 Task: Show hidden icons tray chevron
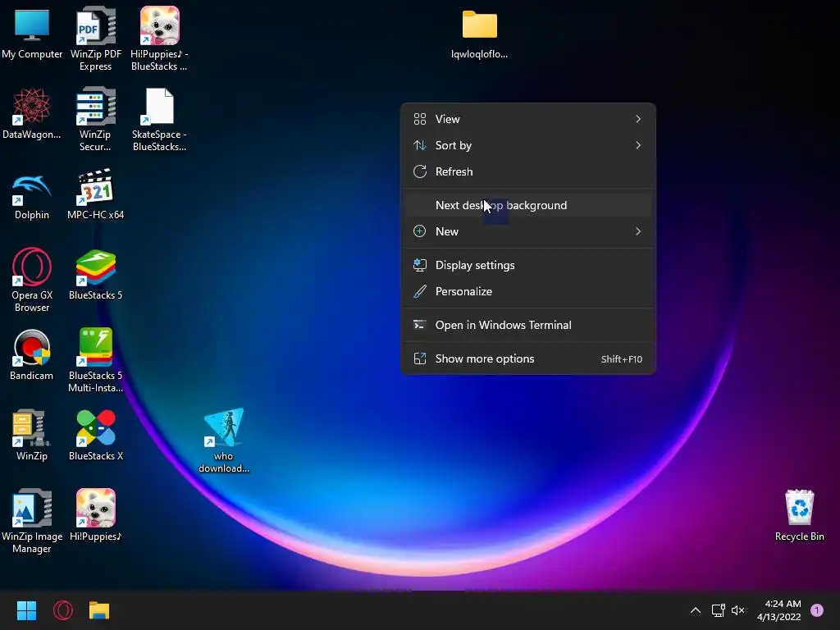(696, 610)
